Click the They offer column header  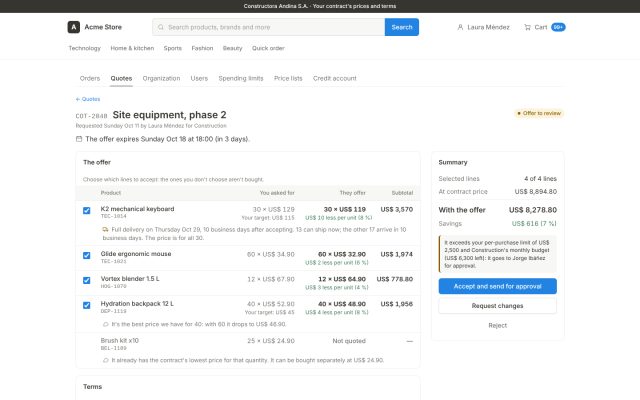(x=353, y=193)
